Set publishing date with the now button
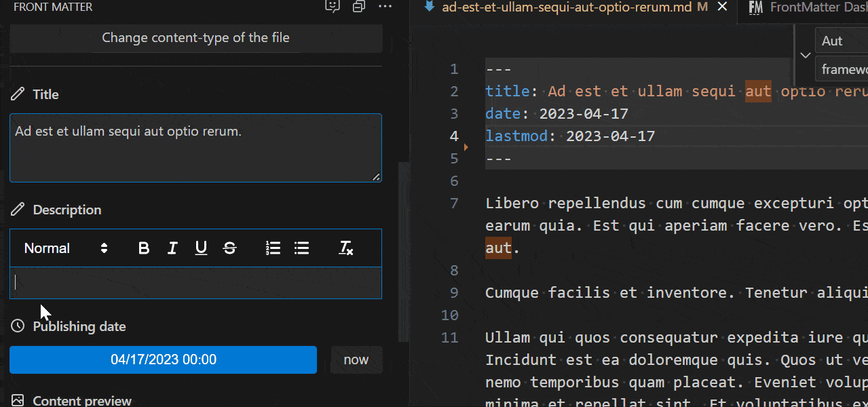 tap(356, 360)
